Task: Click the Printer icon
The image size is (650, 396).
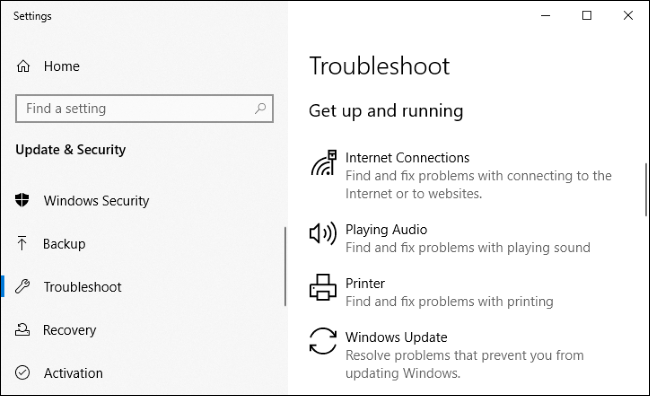Action: click(323, 287)
